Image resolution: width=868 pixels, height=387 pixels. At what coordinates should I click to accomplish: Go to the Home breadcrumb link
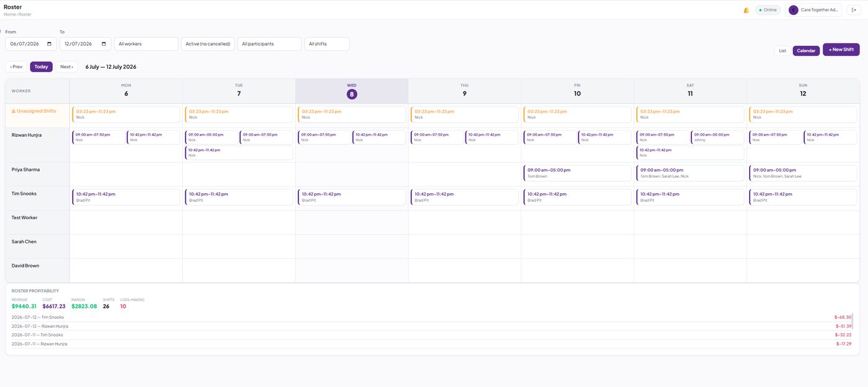[9, 14]
